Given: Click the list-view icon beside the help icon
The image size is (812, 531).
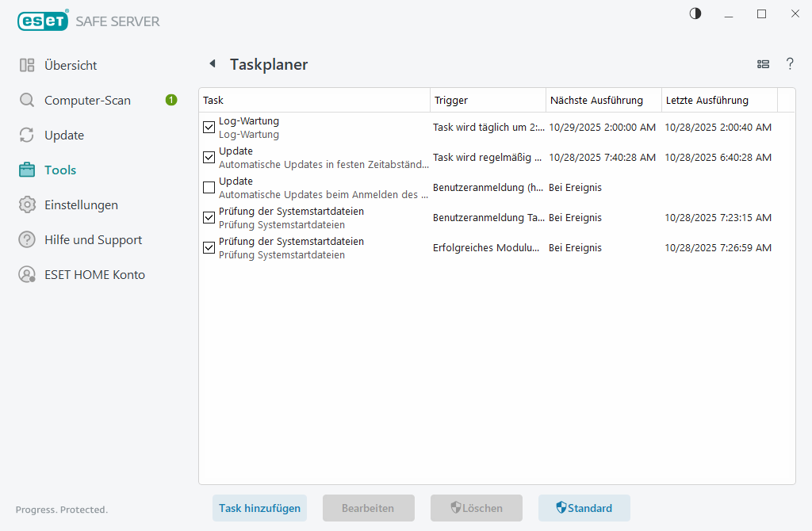Looking at the screenshot, I should [x=763, y=64].
